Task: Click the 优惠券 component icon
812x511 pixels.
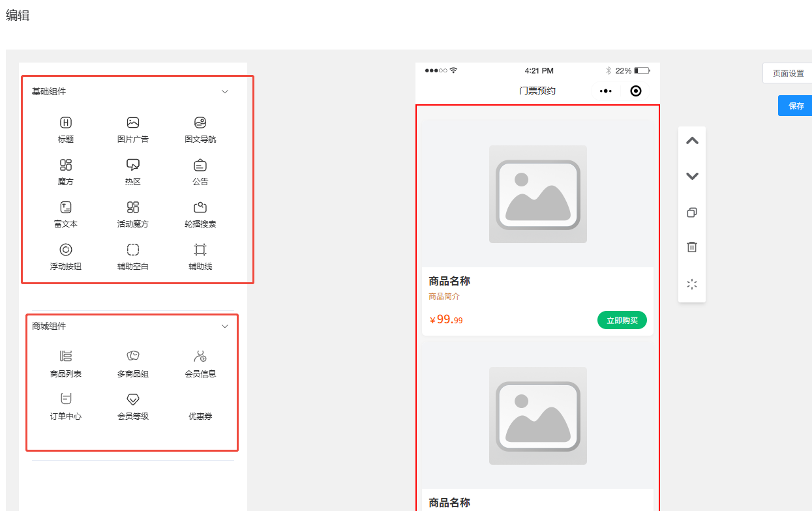Action: click(200, 404)
